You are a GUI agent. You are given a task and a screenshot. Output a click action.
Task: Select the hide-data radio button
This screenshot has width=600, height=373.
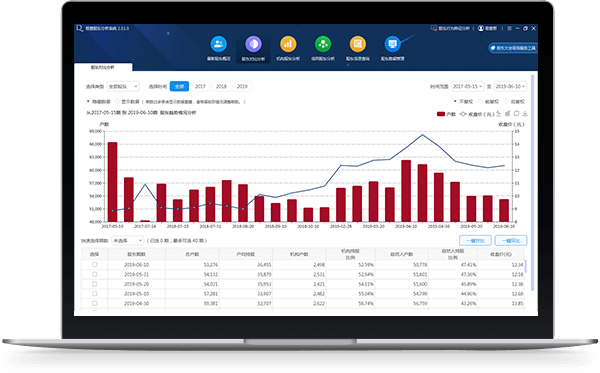[x=88, y=101]
